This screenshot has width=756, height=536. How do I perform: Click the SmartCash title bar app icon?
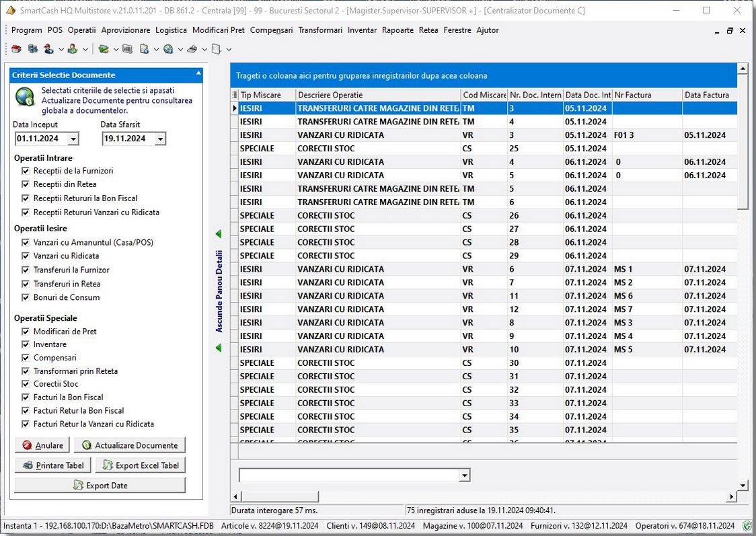[11, 10]
